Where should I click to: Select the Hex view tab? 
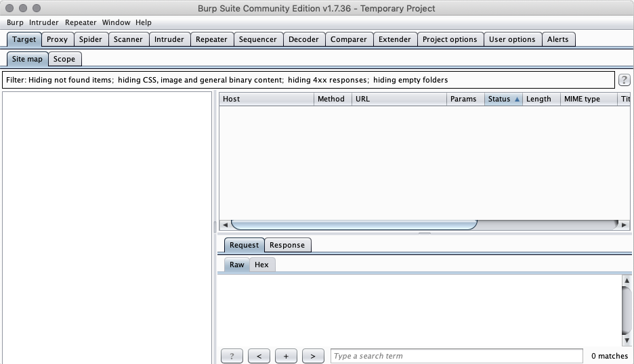tap(261, 265)
